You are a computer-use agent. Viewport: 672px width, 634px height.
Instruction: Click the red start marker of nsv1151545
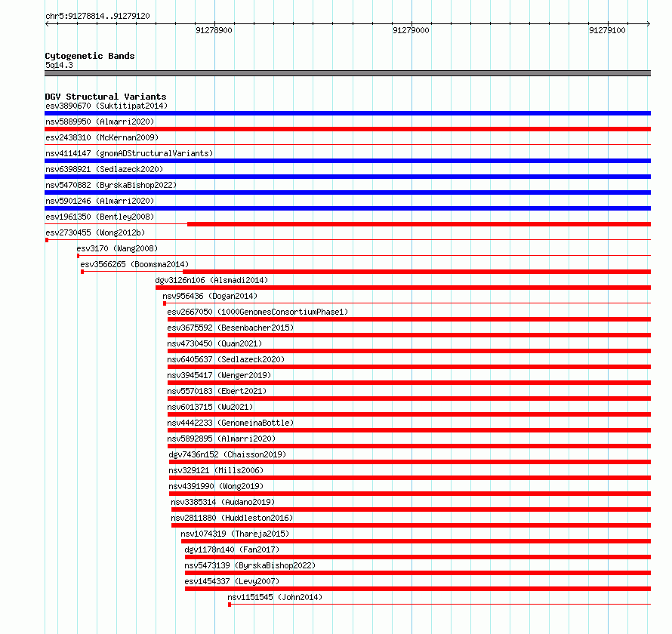click(230, 605)
